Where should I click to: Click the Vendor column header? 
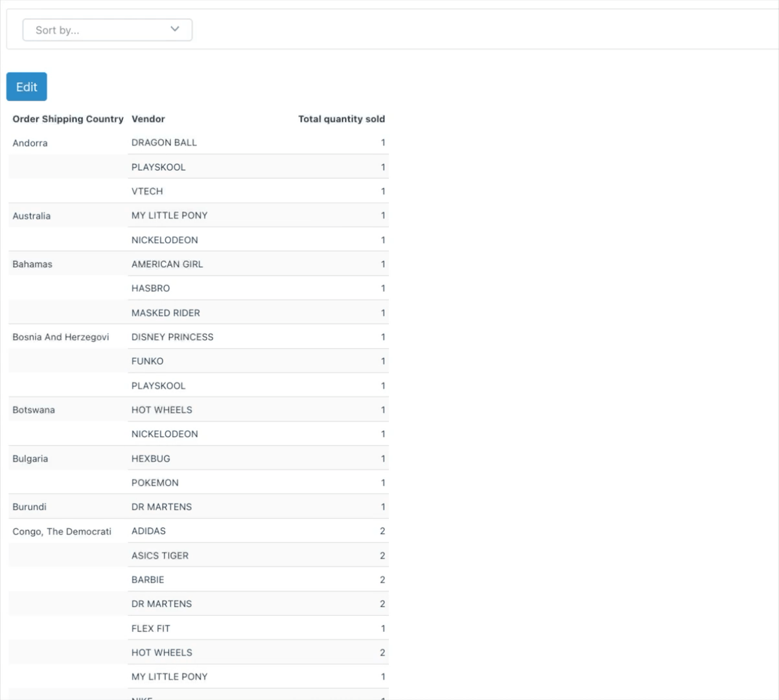(x=148, y=119)
